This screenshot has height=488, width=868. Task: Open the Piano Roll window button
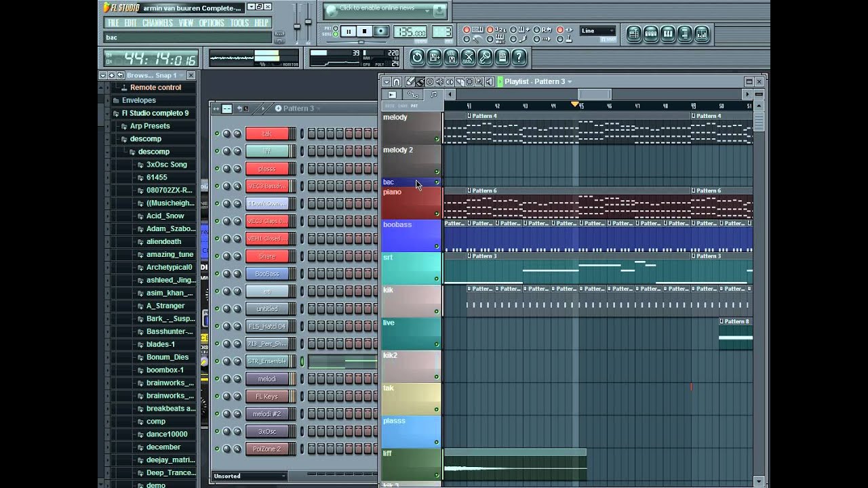point(668,34)
